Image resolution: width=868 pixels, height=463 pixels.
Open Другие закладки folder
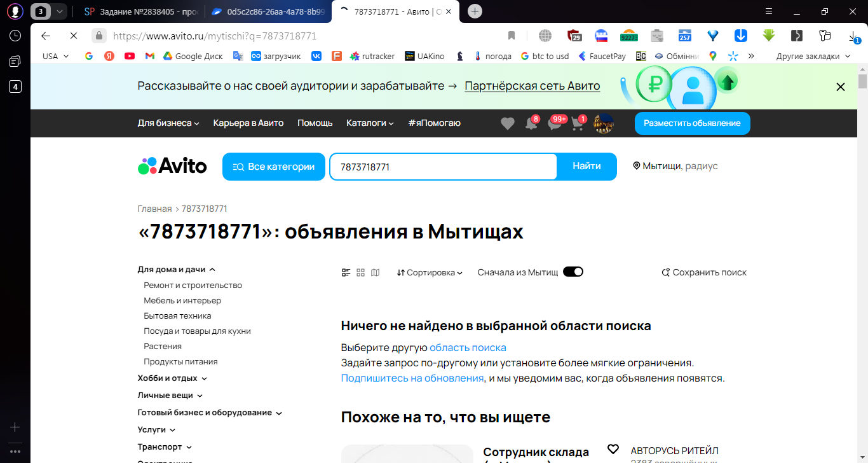(813, 56)
